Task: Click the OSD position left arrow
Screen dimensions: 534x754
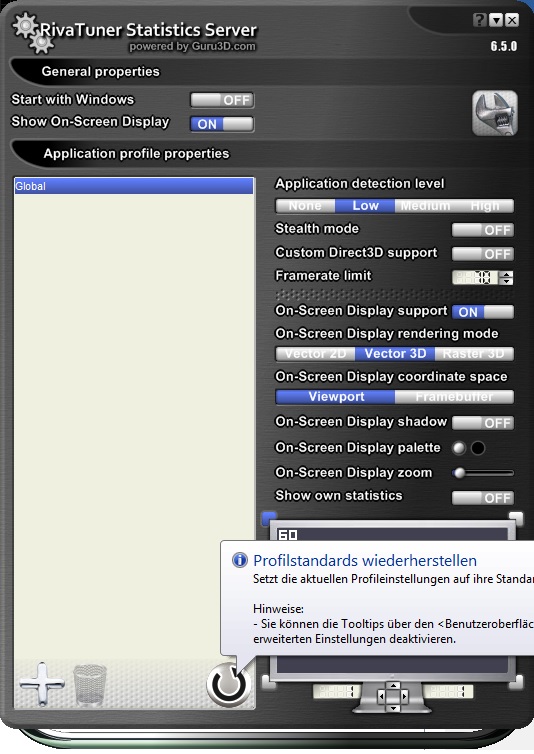Action: (382, 696)
